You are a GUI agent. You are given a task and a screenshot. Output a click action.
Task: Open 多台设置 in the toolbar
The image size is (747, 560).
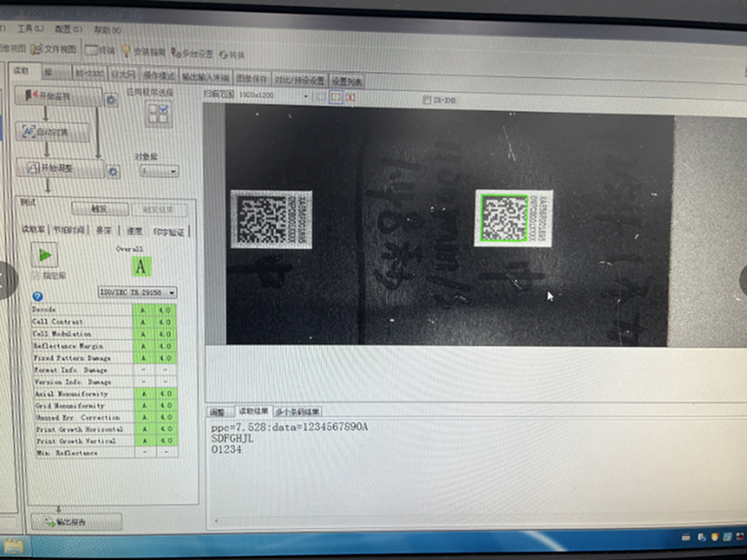tap(192, 53)
